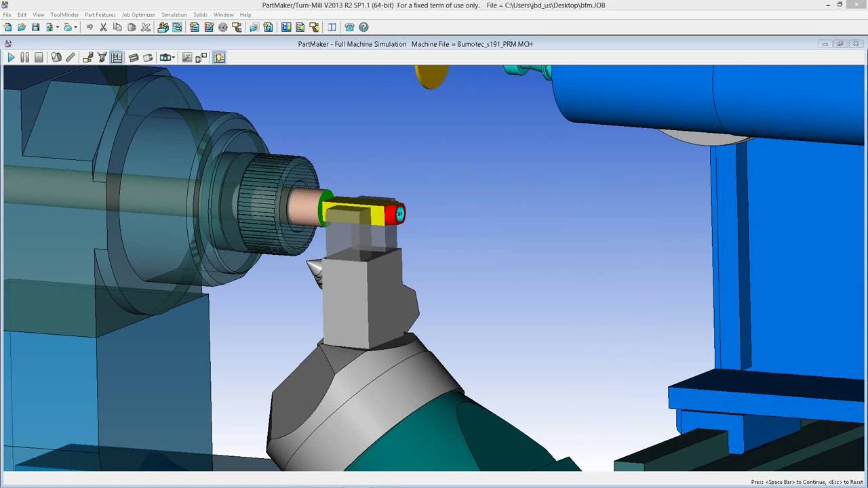Stop the machine simulation
The height and width of the screenshot is (488, 868).
click(39, 58)
